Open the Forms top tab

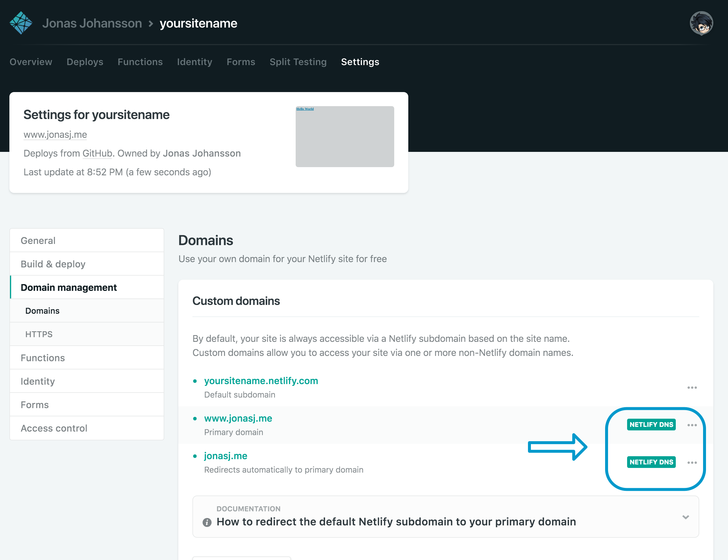pyautogui.click(x=241, y=62)
